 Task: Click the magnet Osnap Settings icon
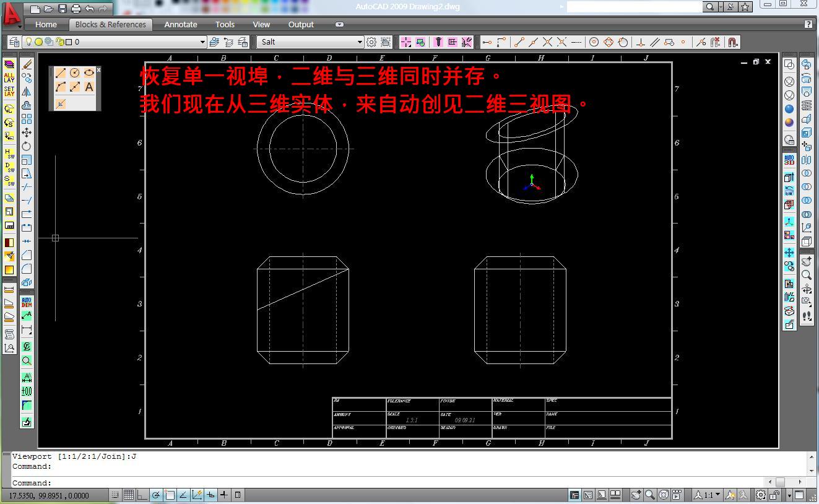coord(732,42)
